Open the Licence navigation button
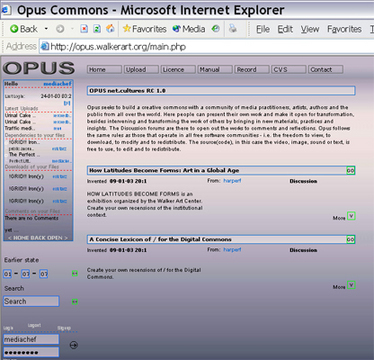374x360 pixels. click(178, 70)
